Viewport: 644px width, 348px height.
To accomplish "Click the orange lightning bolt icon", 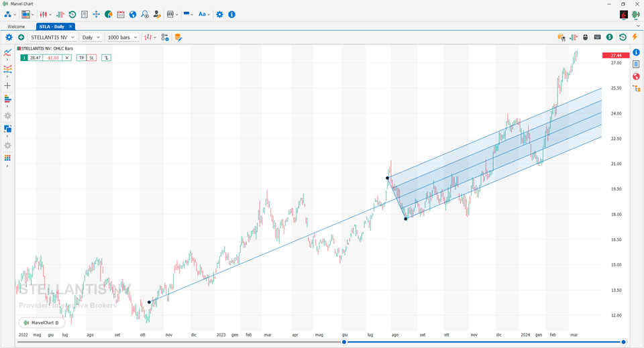I will tap(635, 38).
